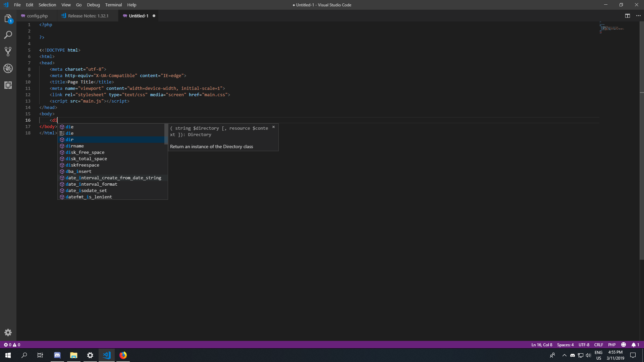Switch to the config.php tab
This screenshot has height=362, width=644.
click(37, 16)
